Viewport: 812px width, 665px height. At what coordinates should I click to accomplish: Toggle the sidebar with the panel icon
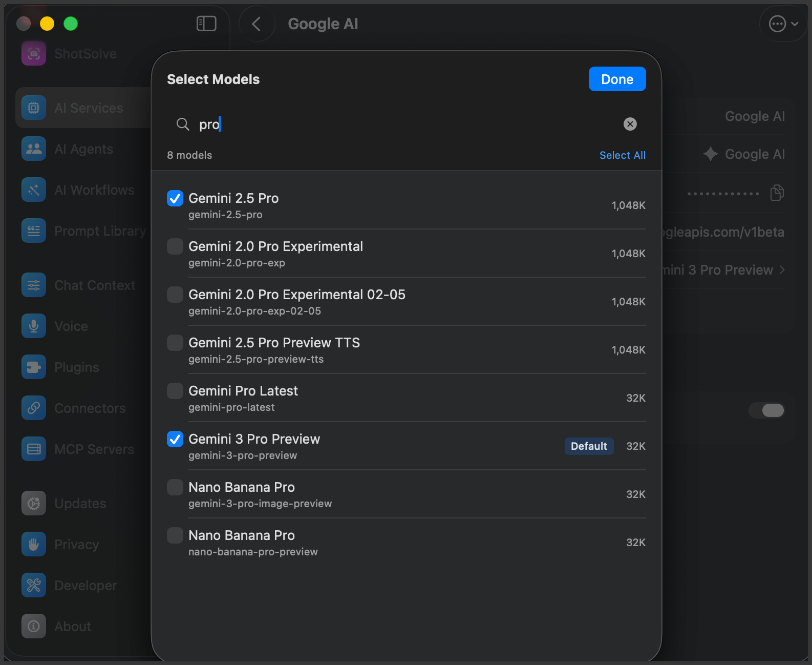point(206,24)
